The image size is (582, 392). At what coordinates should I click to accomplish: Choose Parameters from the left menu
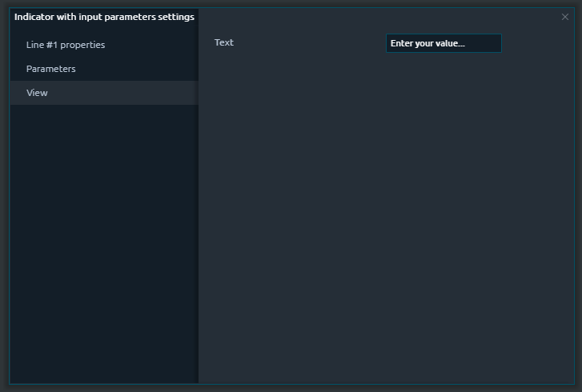[51, 69]
